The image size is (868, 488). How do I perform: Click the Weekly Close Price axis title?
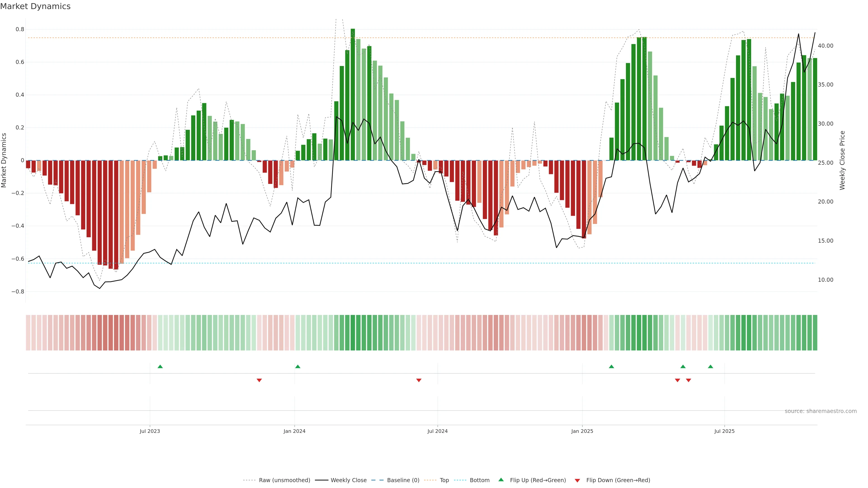842,160
